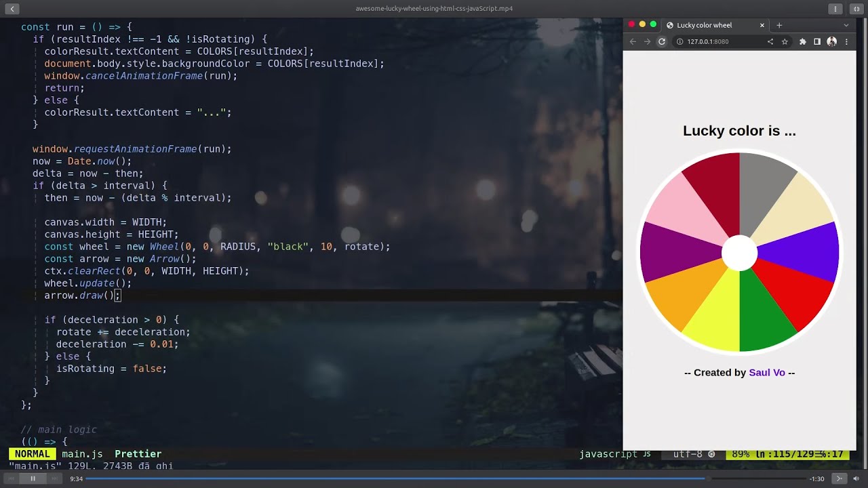868x488 pixels.
Task: Open a new browser tab
Action: pyautogui.click(x=779, y=25)
